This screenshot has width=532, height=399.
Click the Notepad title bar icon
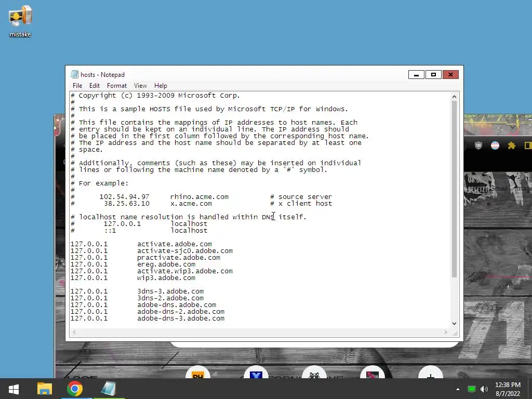(x=74, y=75)
